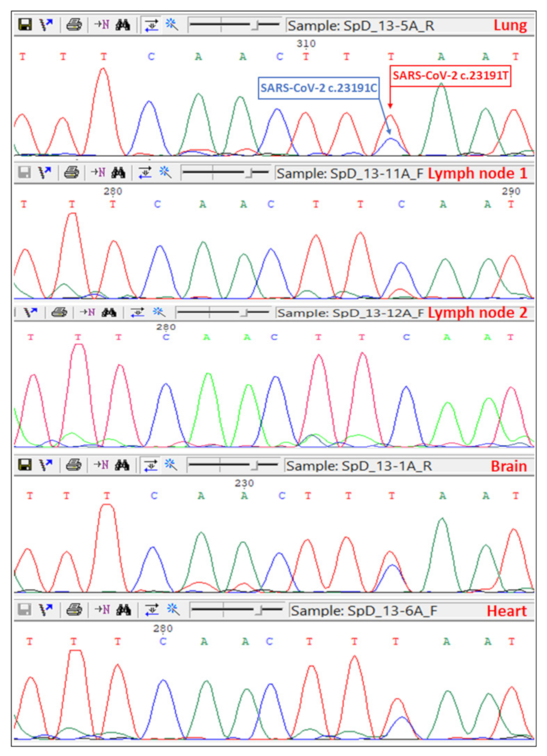Screen dimensions: 547x756
Task: Print the SpD_13-6A_F chromatogram
Action: tap(74, 610)
